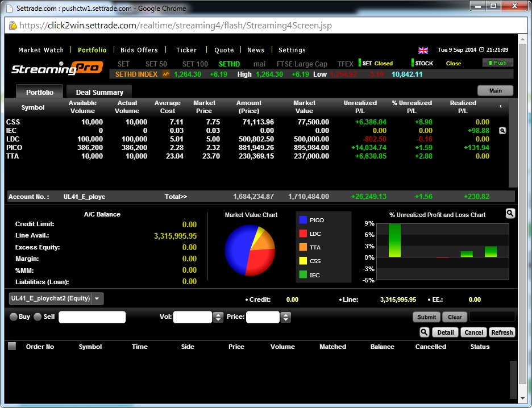Open the Market Watch menu
Image resolution: width=532 pixels, height=408 pixels.
click(41, 50)
